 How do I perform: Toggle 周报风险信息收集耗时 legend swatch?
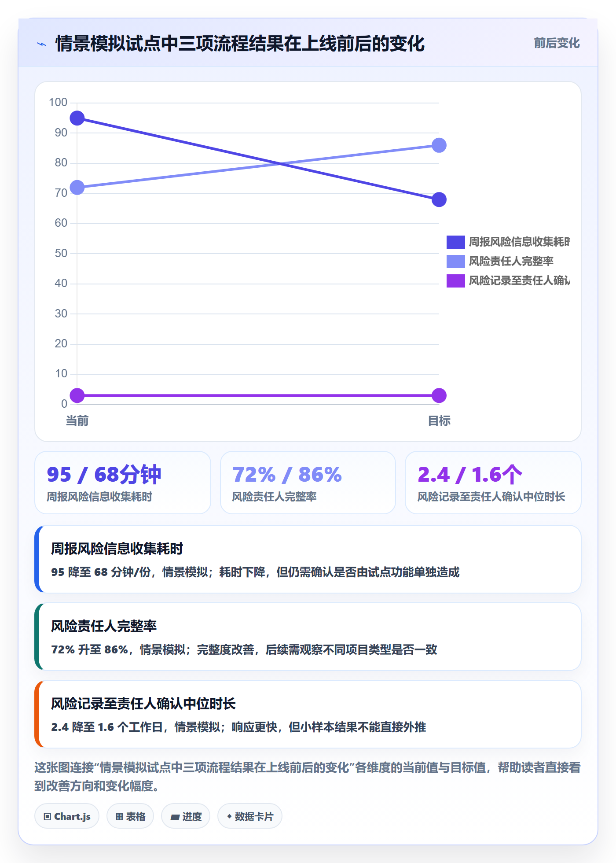click(x=455, y=242)
